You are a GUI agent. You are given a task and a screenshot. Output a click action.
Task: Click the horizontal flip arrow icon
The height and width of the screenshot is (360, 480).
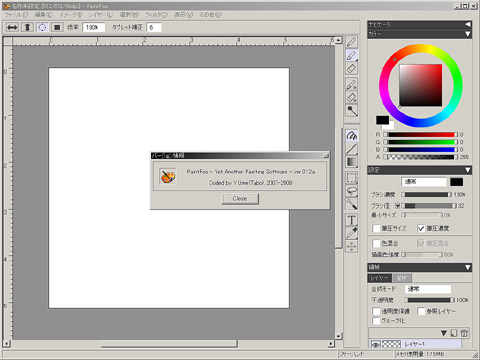[12, 27]
